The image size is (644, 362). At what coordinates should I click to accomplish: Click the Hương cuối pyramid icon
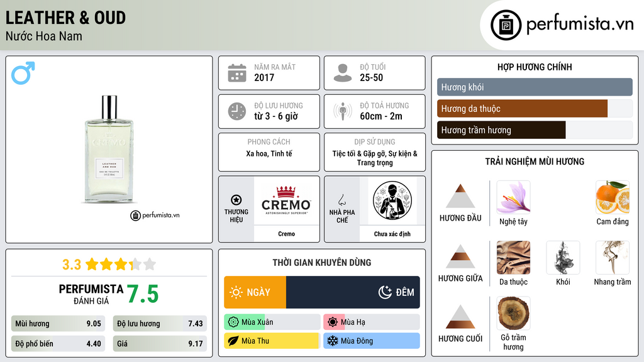(460, 317)
